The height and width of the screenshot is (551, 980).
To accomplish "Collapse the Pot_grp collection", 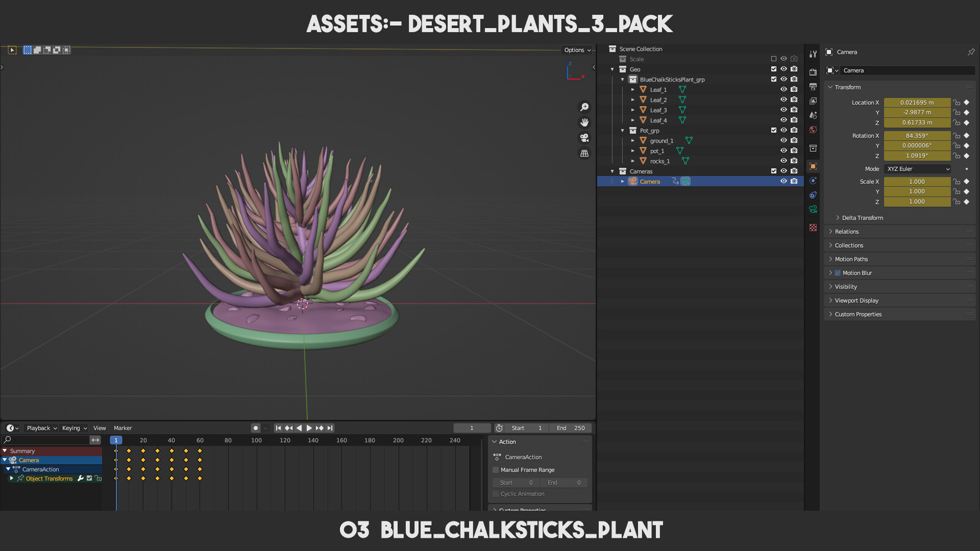I will coord(622,130).
